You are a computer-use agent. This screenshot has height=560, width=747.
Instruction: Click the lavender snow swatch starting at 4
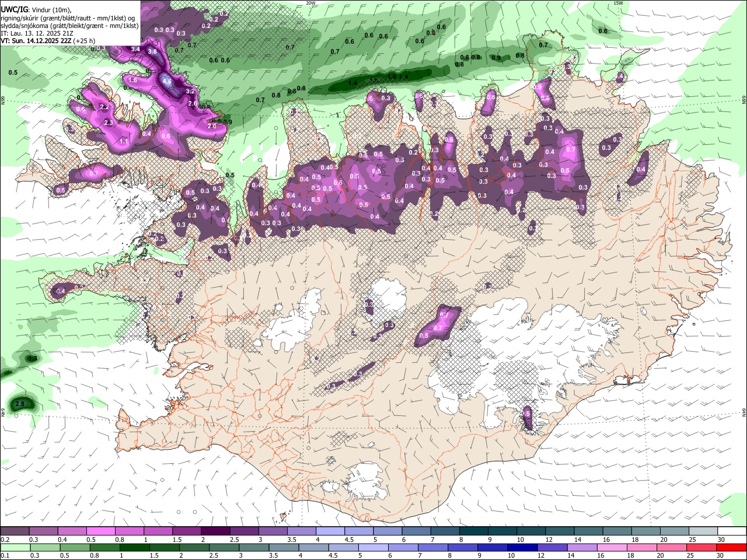[330, 531]
